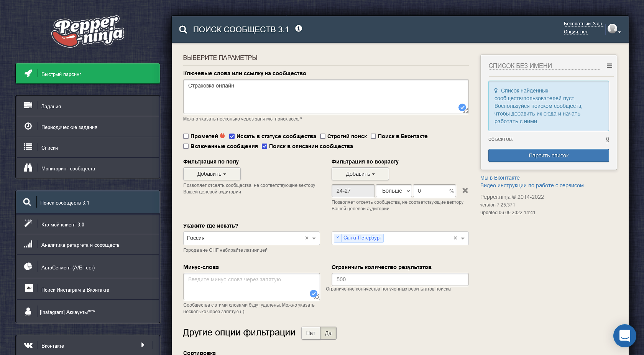Enable Строгий поиск checkbox

323,136
